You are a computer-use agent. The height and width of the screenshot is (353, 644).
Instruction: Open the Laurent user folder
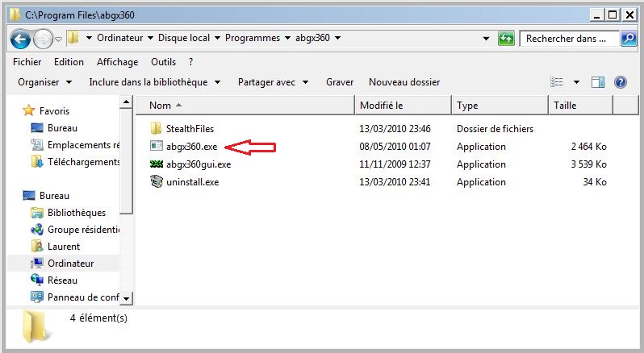[x=64, y=247]
